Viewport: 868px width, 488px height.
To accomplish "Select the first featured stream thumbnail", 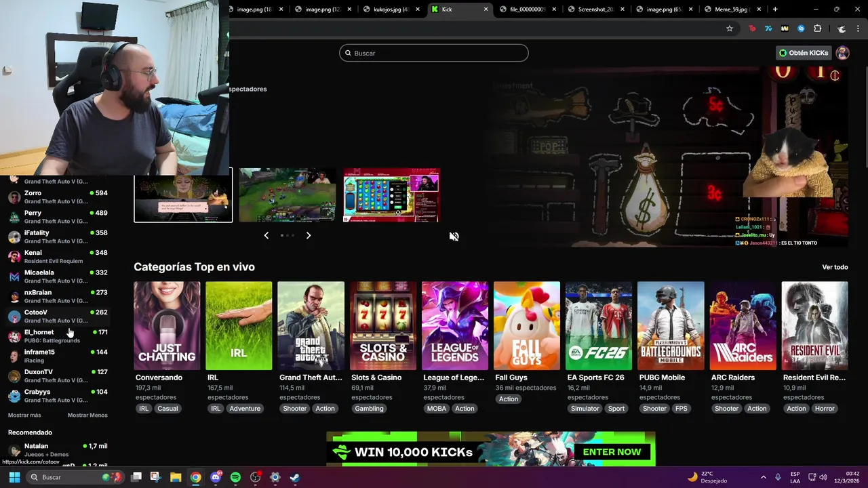I will [183, 195].
